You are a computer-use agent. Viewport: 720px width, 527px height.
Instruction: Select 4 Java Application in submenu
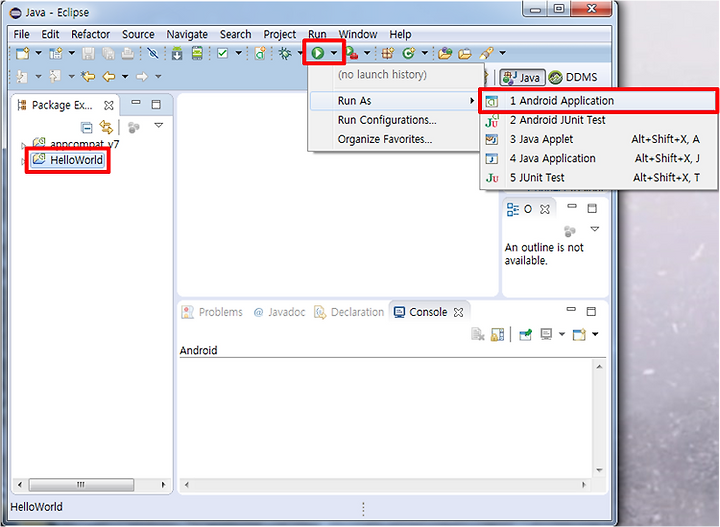[598, 158]
